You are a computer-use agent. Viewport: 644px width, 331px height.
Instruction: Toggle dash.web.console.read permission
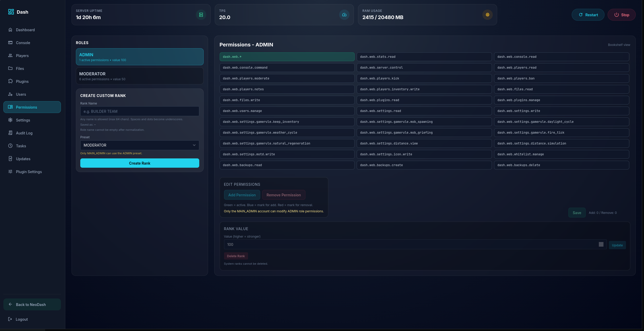pos(561,57)
